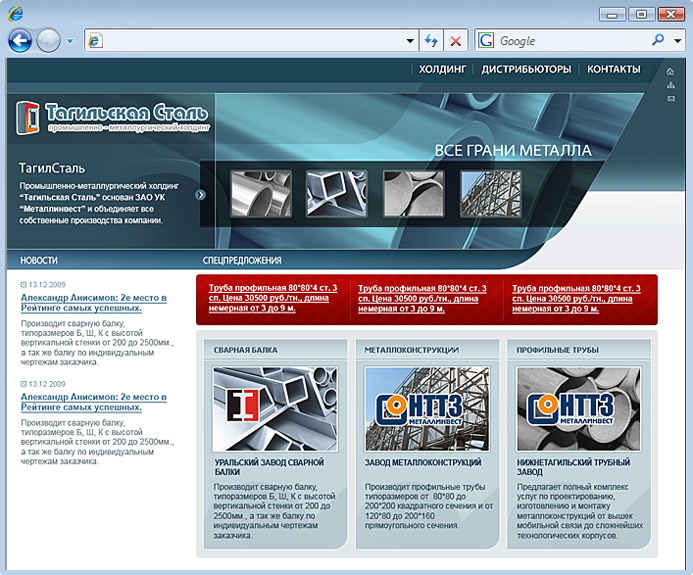This screenshot has width=693, height=575.
Task: Click middle red offer Труба профильная link
Action: click(x=422, y=298)
